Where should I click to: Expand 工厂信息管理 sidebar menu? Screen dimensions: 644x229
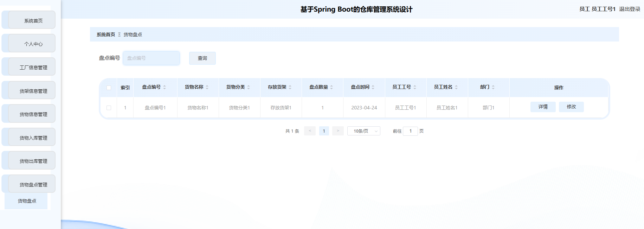click(32, 67)
